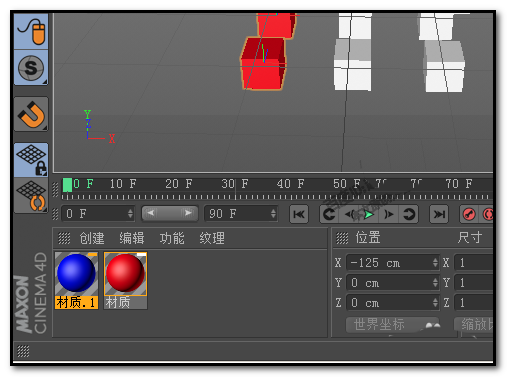
Task: Go to previous keyframe button
Action: pos(329,214)
